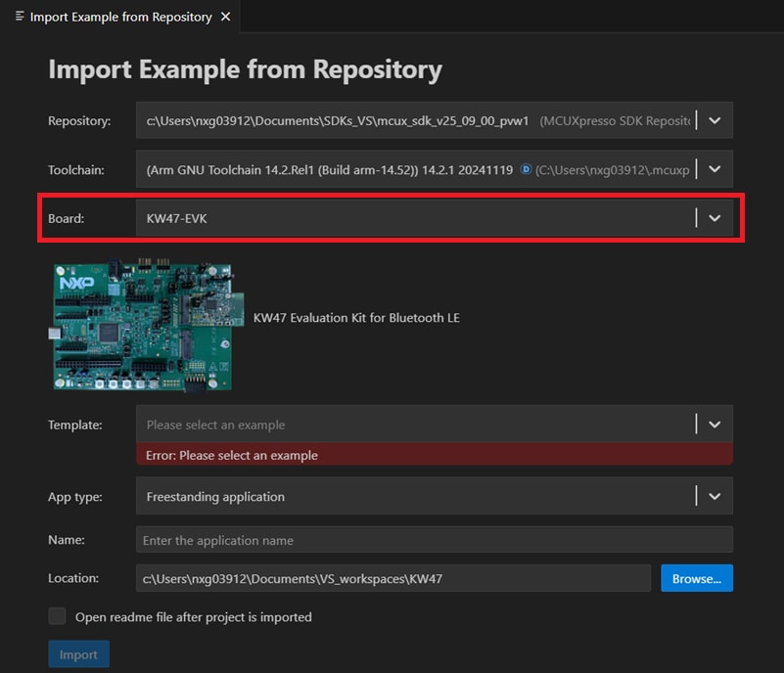Open the Template example dropdown
This screenshot has width=784, height=673.
click(714, 425)
